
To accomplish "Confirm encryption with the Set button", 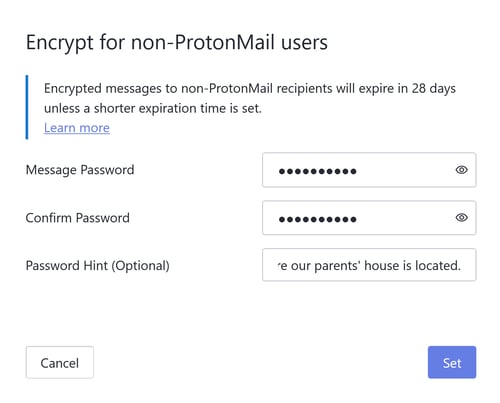I will pyautogui.click(x=452, y=362).
